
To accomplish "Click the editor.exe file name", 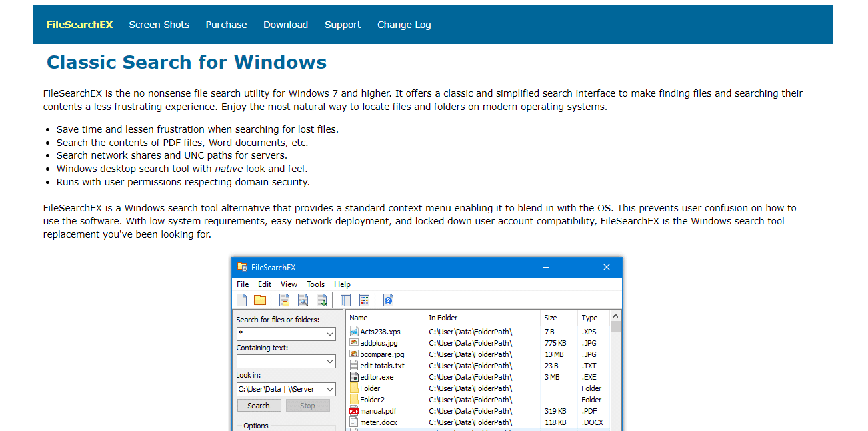I will (x=377, y=377).
